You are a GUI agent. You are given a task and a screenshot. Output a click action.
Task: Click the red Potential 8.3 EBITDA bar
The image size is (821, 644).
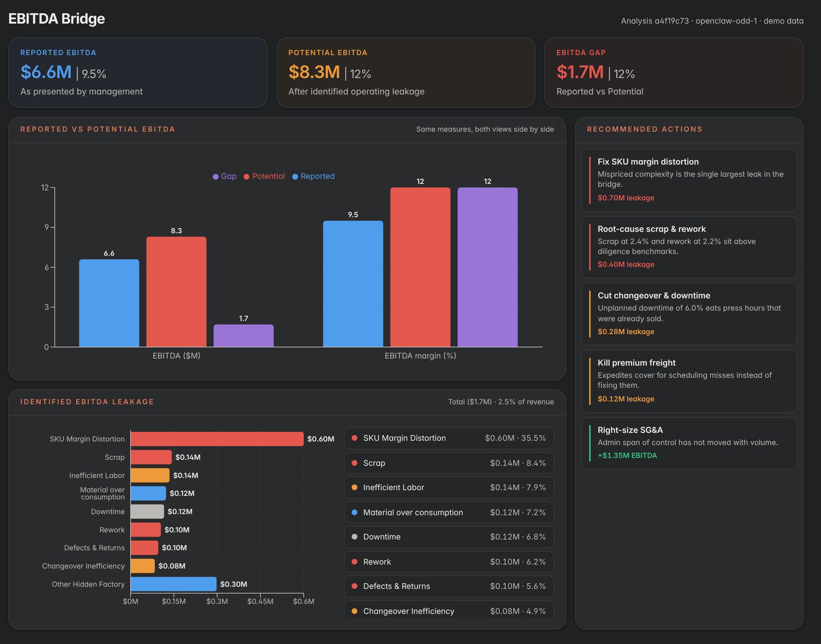tap(176, 292)
